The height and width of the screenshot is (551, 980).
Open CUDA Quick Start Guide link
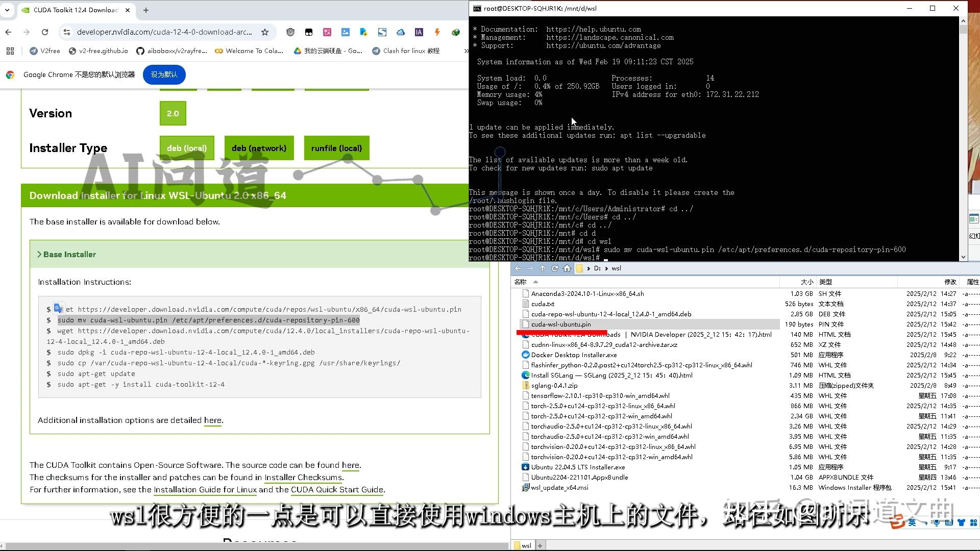point(337,490)
